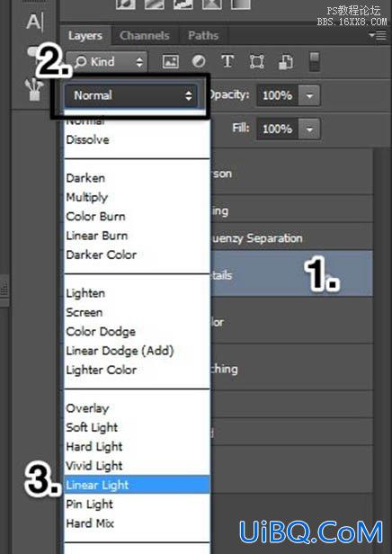
Task: Select the shape layer filter icon
Action: click(256, 62)
